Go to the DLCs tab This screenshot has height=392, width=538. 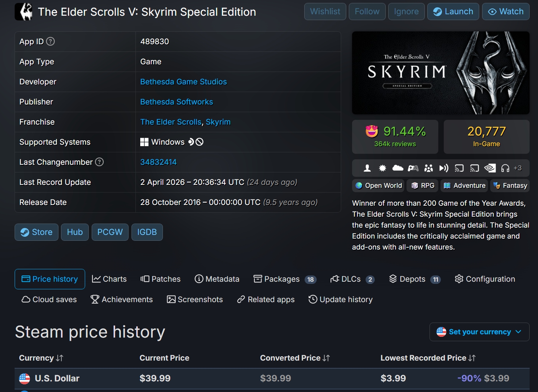pyautogui.click(x=352, y=279)
